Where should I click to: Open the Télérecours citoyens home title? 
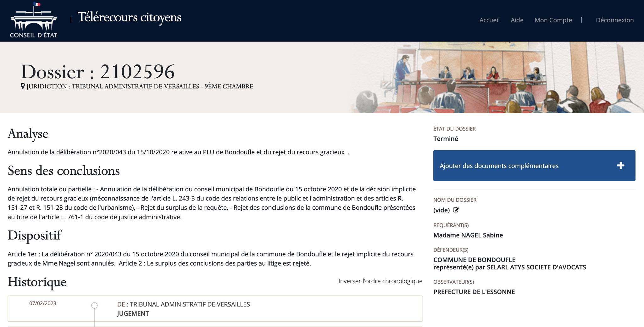pos(129,18)
